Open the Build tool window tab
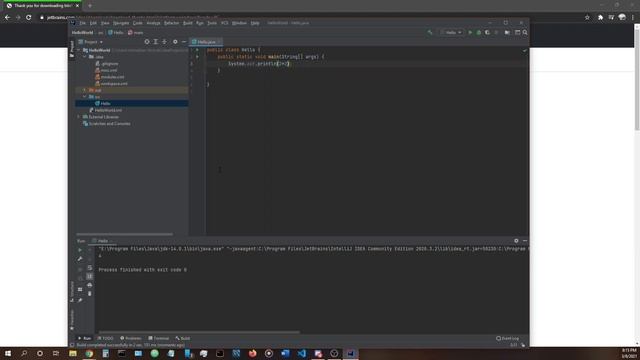Screen dimensions: 640x360 click(182, 338)
